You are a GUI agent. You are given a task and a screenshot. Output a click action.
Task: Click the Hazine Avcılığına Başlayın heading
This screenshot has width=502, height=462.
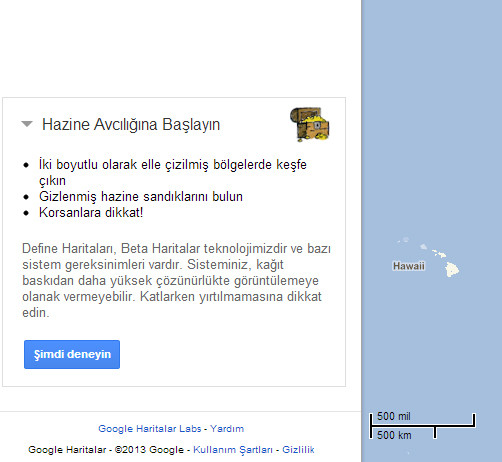pyautogui.click(x=131, y=125)
